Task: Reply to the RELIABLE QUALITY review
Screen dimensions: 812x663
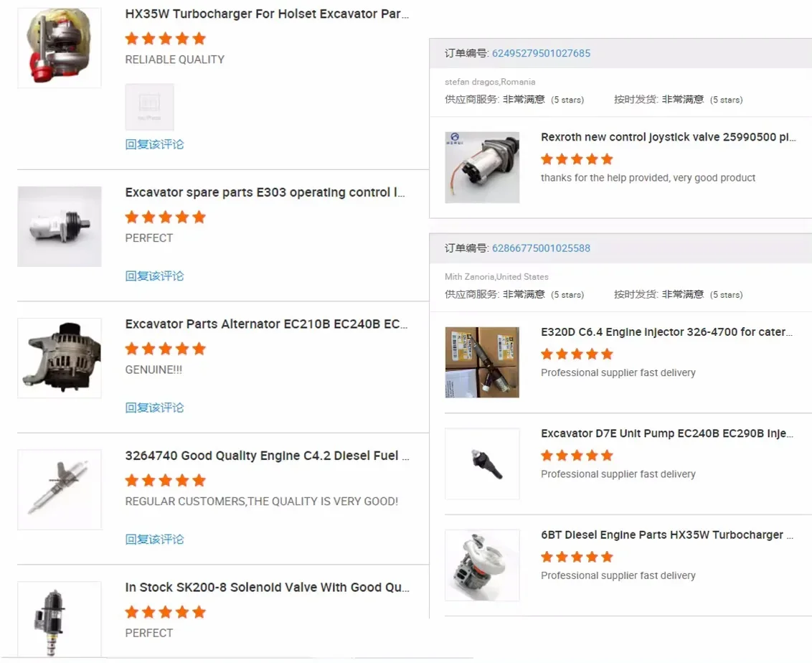Action: [x=154, y=144]
